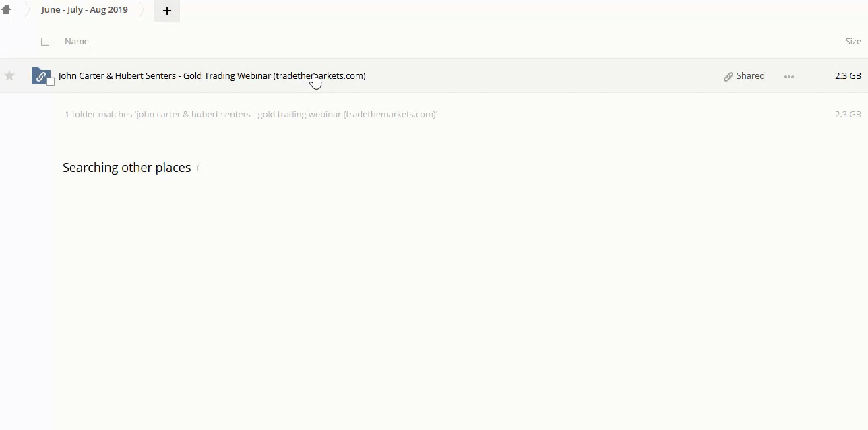Click the chain link icon beside Shared
This screenshot has width=868, height=430.
point(728,76)
